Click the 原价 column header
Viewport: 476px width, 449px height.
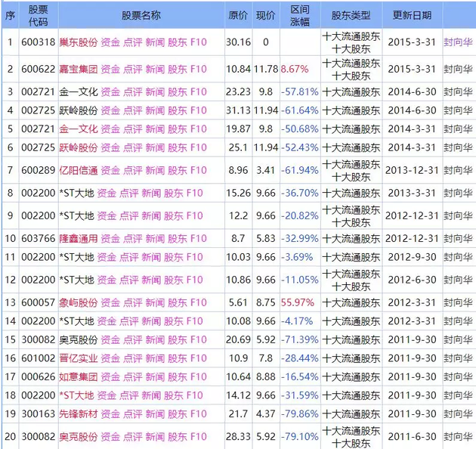pyautogui.click(x=238, y=15)
